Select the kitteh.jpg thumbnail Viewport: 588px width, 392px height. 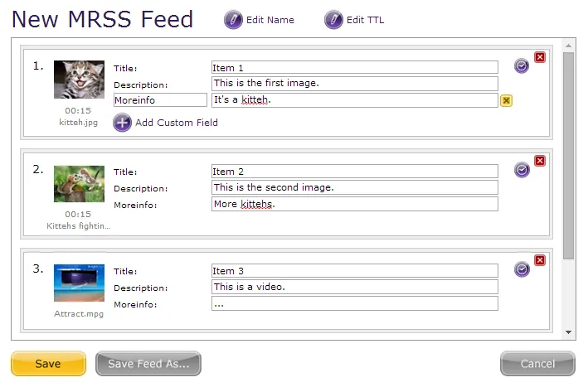coord(79,80)
